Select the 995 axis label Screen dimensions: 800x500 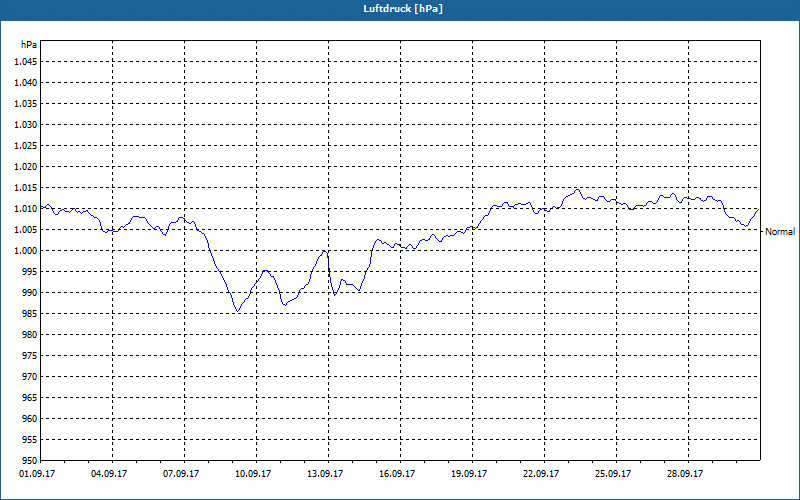(x=30, y=272)
